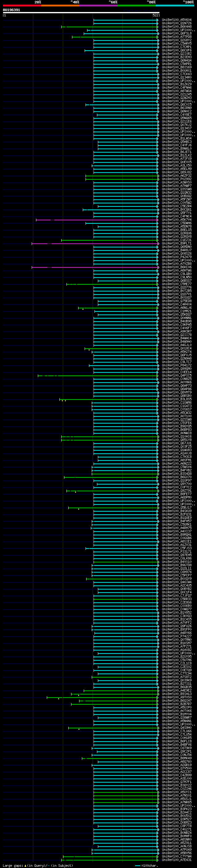The image size is (197, 868).
Task: Select hit label UniRef100_Q07KJ2
Action: tap(176, 125)
